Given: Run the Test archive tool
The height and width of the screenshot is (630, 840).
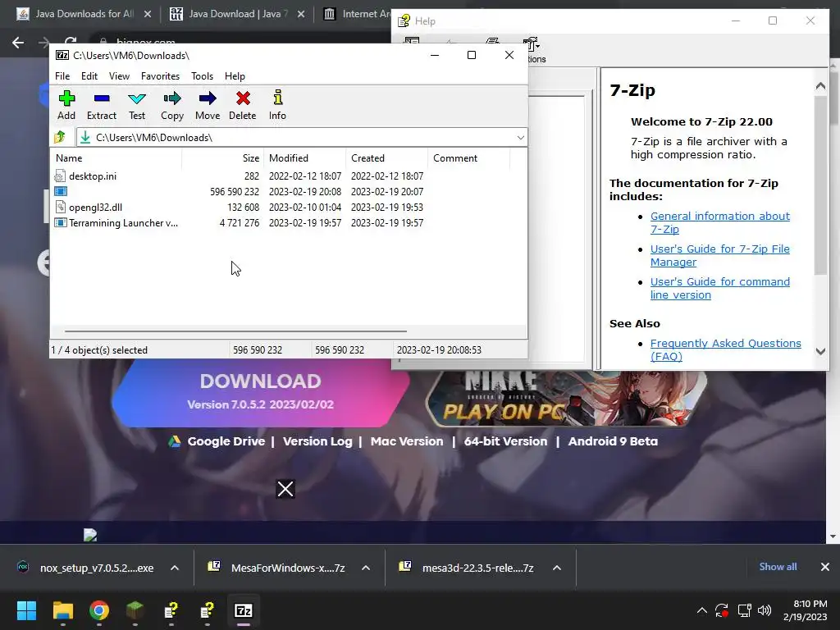Looking at the screenshot, I should pos(137,105).
